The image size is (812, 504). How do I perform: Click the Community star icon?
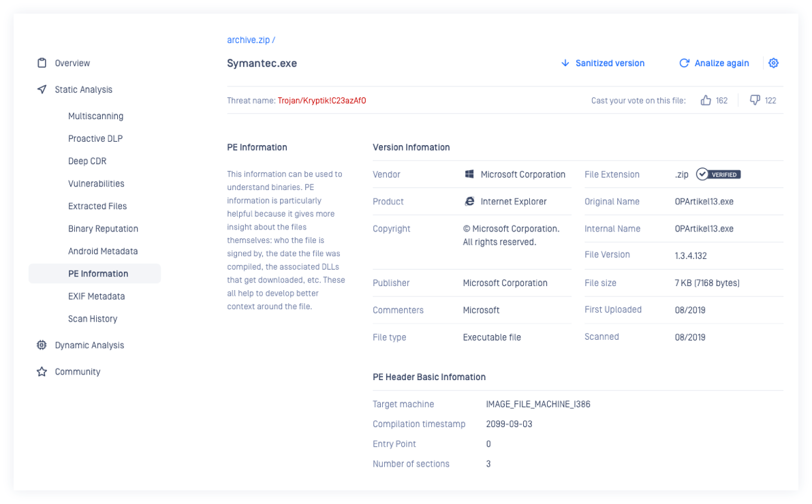[x=42, y=372]
